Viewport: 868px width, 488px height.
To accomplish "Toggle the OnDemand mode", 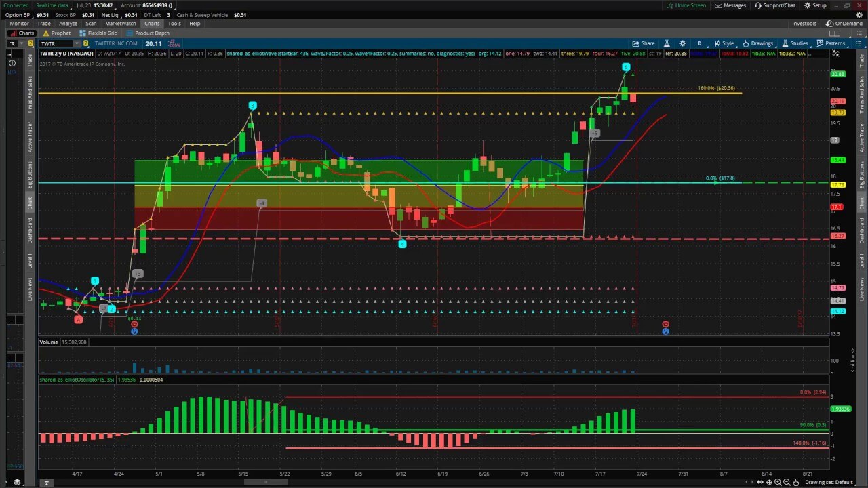I will [844, 24].
